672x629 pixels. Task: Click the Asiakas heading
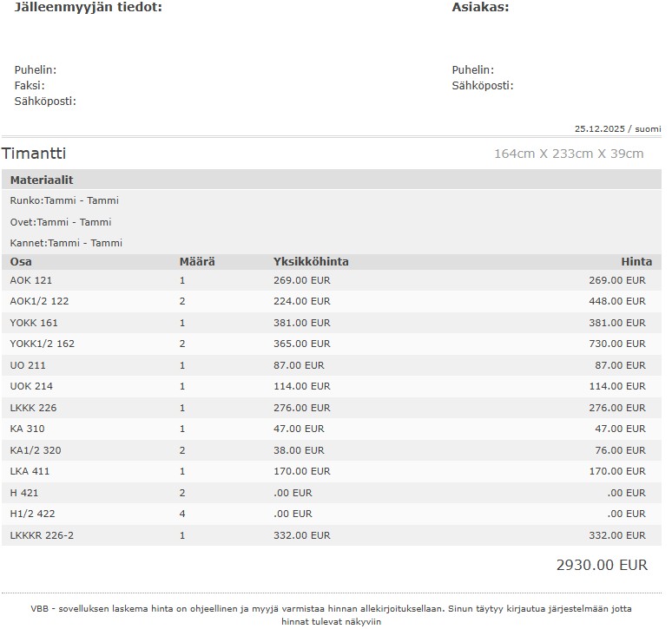tap(480, 8)
